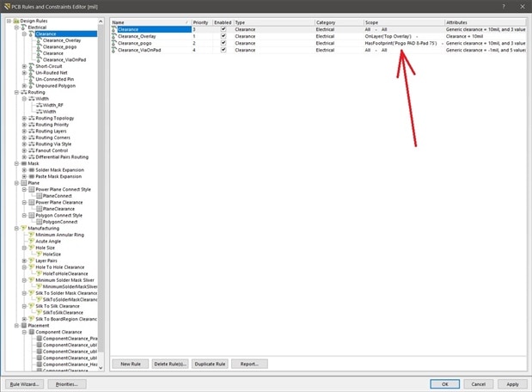Toggle Enabled checkbox for Clearance_ViaOnPad row
This screenshot has width=532, height=392.
coord(223,50)
